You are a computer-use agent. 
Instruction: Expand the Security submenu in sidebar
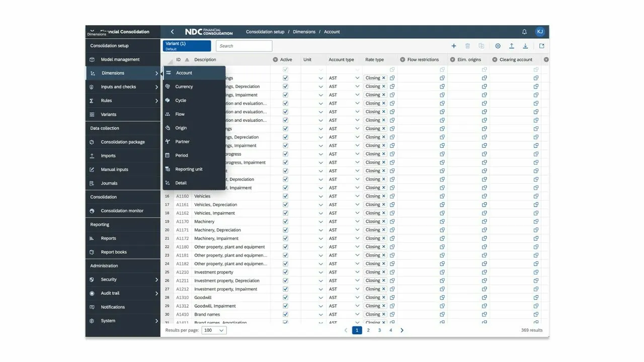(x=123, y=280)
